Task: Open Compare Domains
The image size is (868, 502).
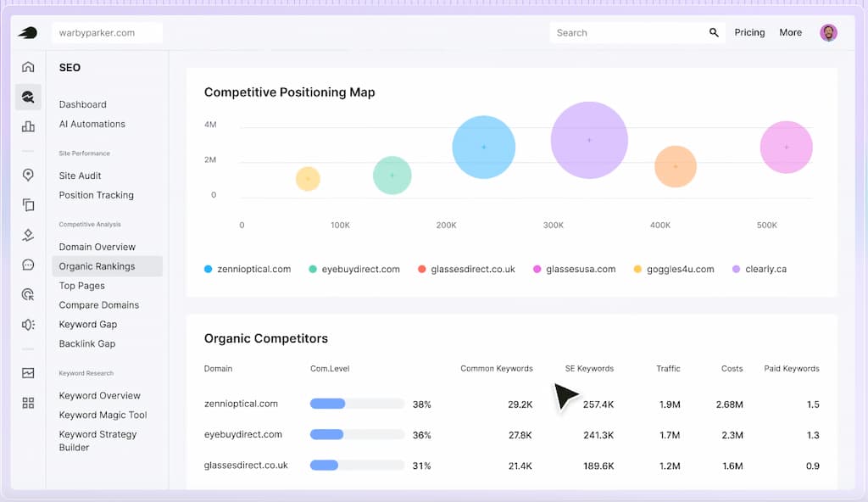Action: tap(99, 304)
